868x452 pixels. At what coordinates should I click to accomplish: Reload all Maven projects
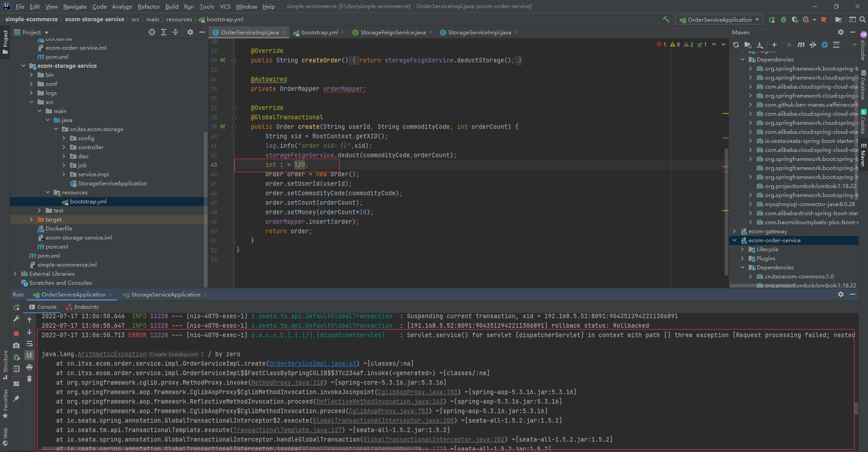coord(736,45)
